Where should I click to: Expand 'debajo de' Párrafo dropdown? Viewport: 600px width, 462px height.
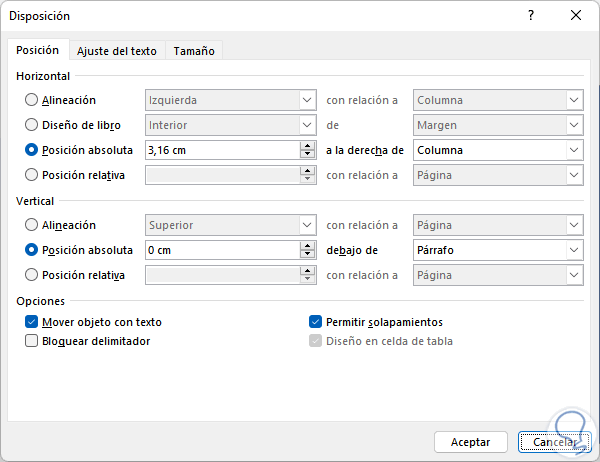coord(574,250)
